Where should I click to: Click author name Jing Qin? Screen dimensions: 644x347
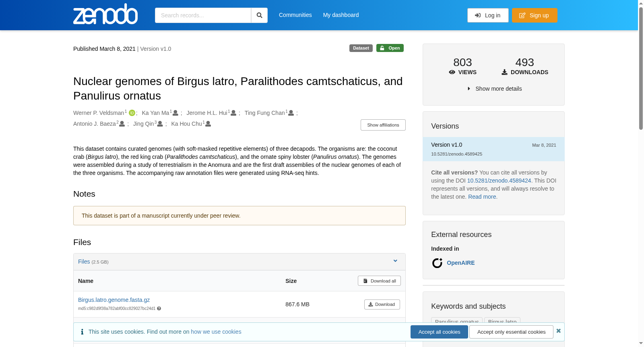(144, 124)
